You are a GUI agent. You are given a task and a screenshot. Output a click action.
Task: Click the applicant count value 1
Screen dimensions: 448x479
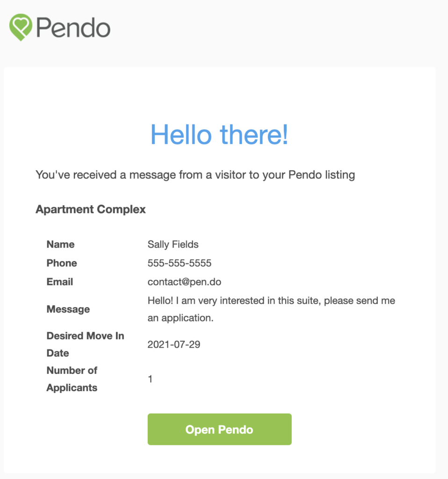(150, 379)
